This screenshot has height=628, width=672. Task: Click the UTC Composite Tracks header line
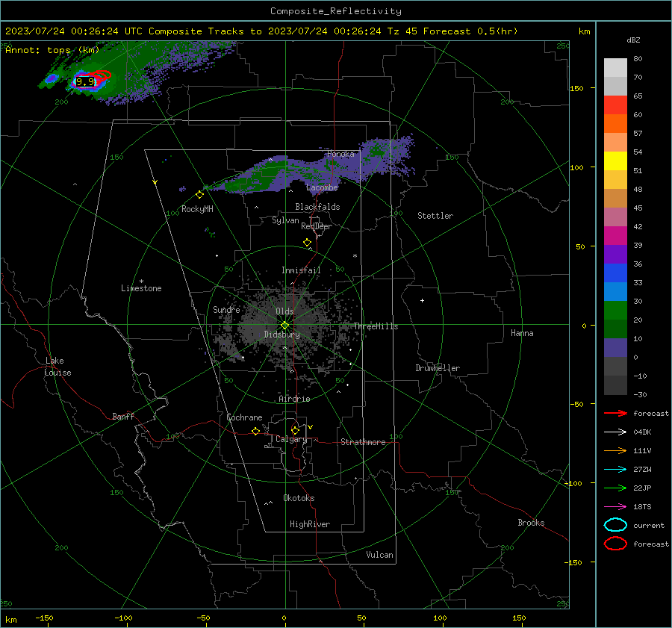pyautogui.click(x=261, y=31)
